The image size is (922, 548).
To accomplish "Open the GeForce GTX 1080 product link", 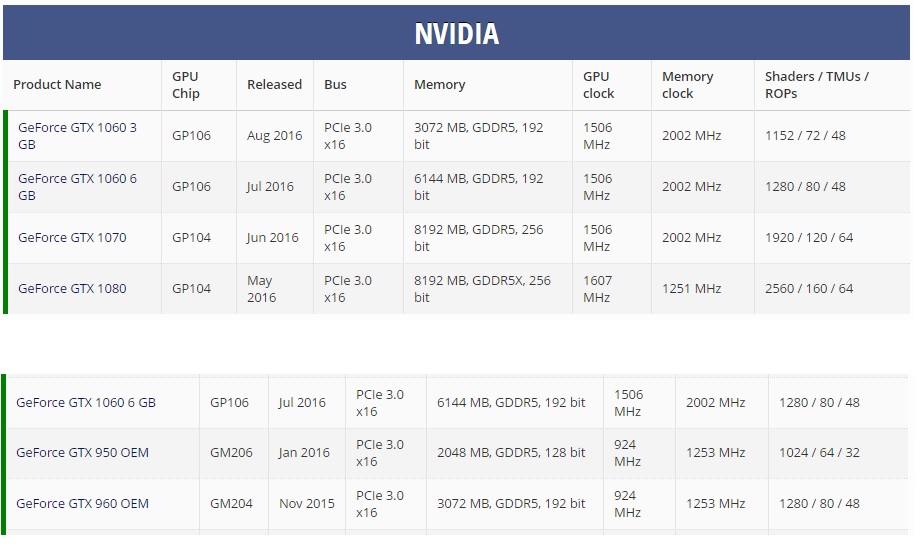I will click(72, 289).
